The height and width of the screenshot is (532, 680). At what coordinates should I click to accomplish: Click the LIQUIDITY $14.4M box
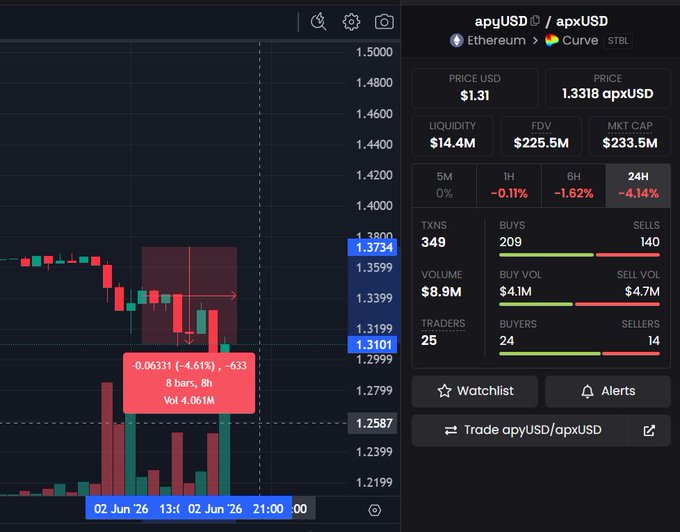452,136
